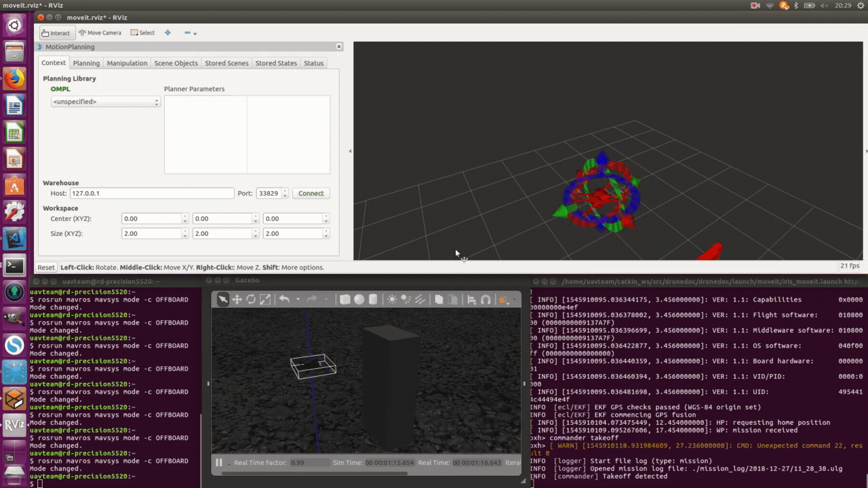Image resolution: width=868 pixels, height=488 pixels.
Task: Open Gazebo orange view angle dropdown
Action: [x=504, y=300]
